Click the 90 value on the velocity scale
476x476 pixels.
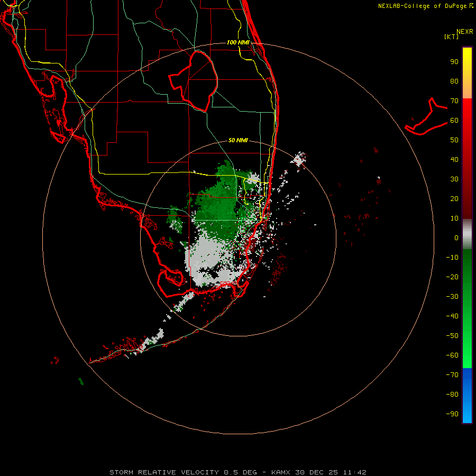[454, 62]
